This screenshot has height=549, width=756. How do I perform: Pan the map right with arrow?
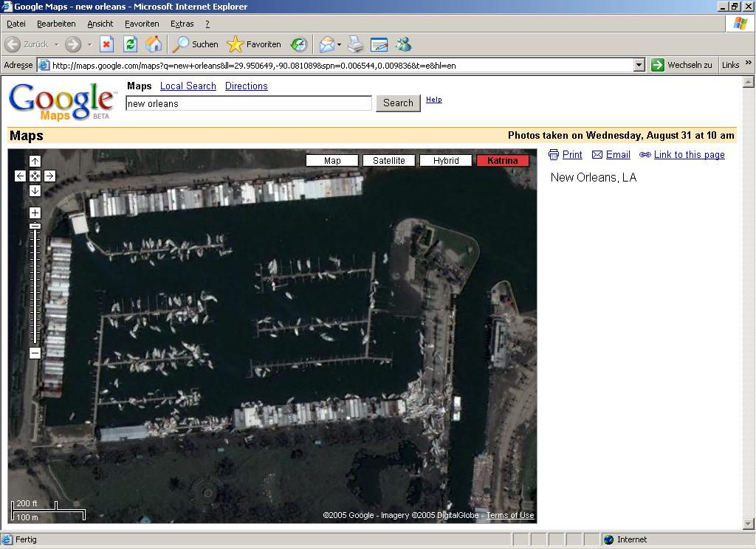click(x=49, y=176)
